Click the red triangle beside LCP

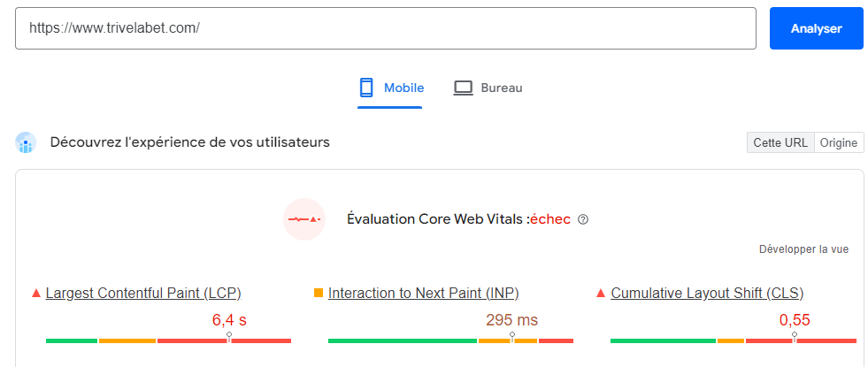[36, 293]
